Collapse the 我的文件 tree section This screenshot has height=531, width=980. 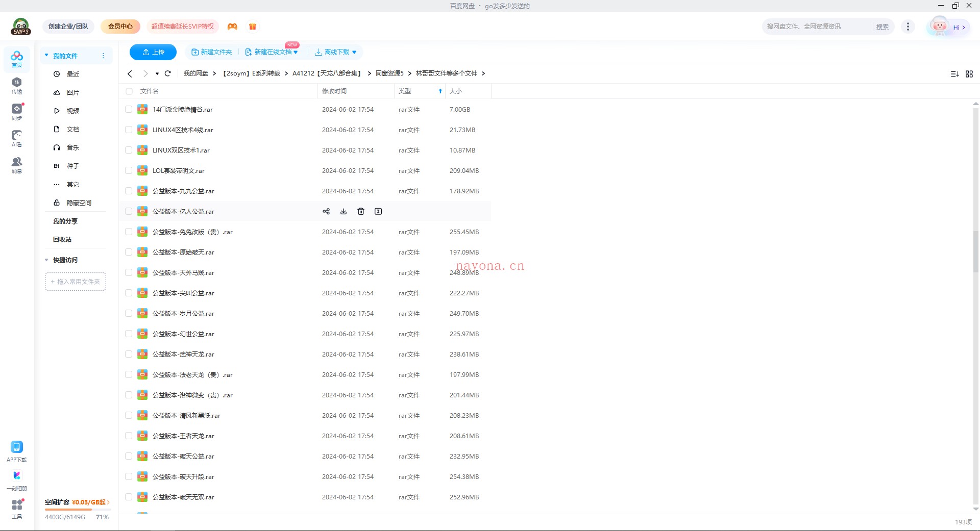(46, 55)
